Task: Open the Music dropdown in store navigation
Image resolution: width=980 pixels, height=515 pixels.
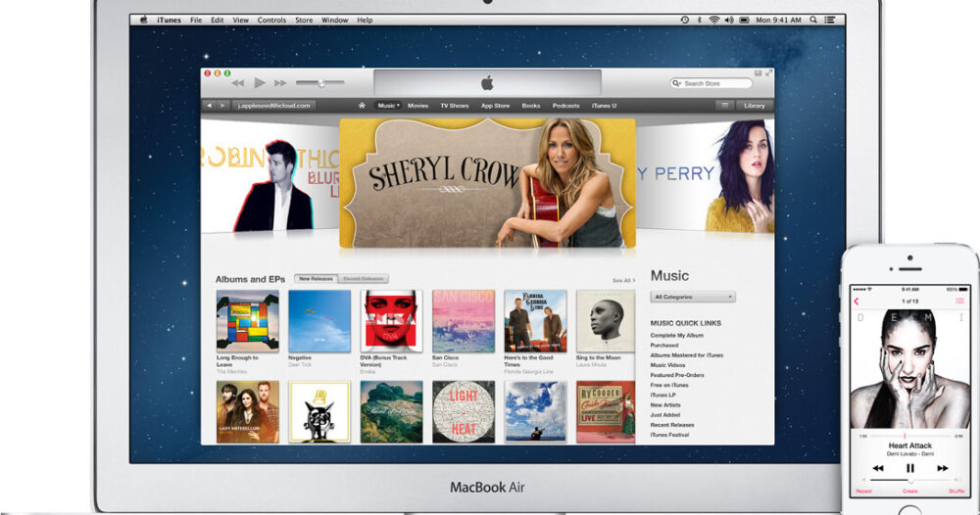Action: (x=388, y=106)
